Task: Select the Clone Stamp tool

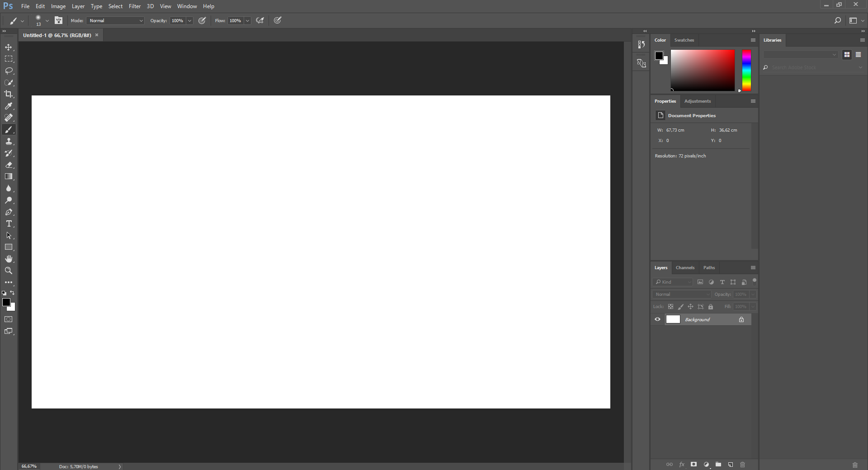Action: 9,141
